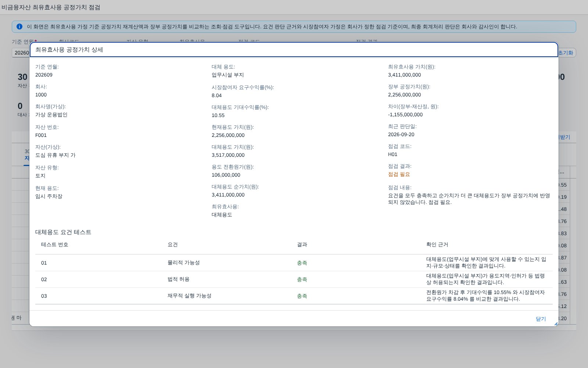Click the 충족 result in the 법적 허용 row
588x368 pixels.
point(302,279)
